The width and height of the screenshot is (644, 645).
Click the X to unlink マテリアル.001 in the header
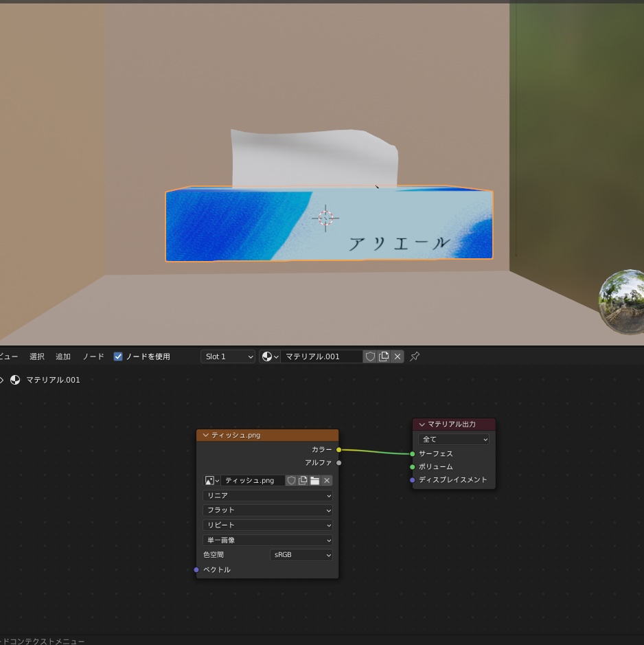pyautogui.click(x=397, y=357)
